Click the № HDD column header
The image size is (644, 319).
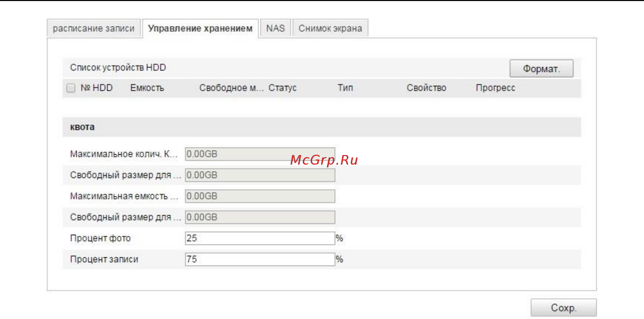[96, 88]
